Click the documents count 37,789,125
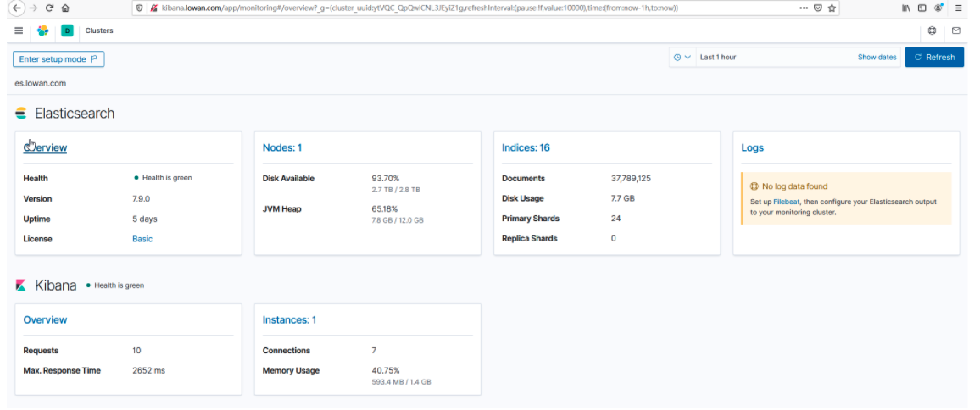The width and height of the screenshot is (980, 410). pos(631,178)
